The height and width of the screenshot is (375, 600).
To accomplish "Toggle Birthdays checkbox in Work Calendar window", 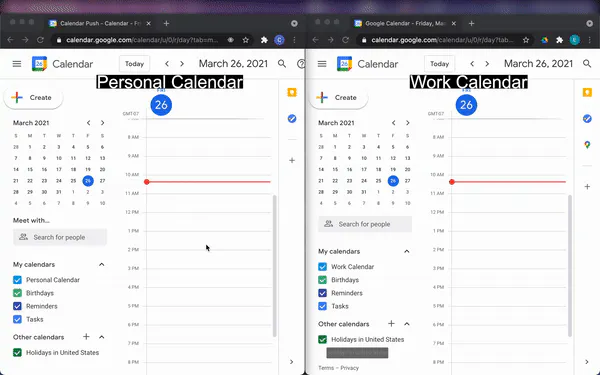I will pyautogui.click(x=323, y=280).
